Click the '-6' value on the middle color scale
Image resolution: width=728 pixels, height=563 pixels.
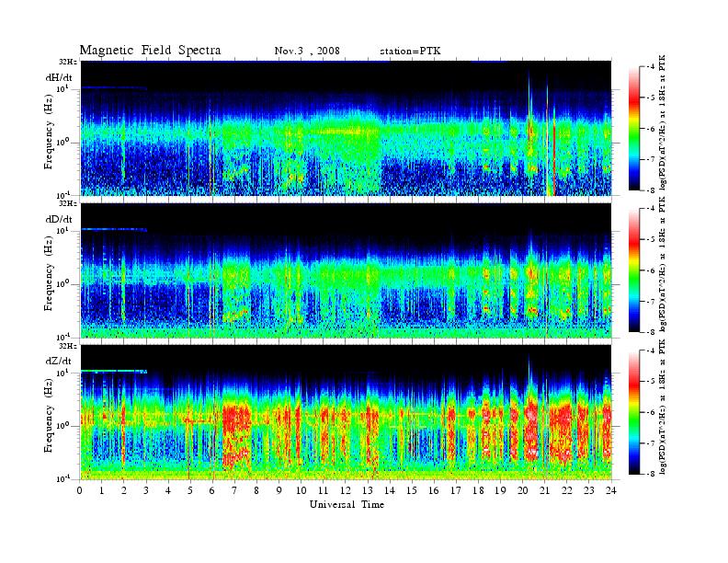(x=650, y=270)
